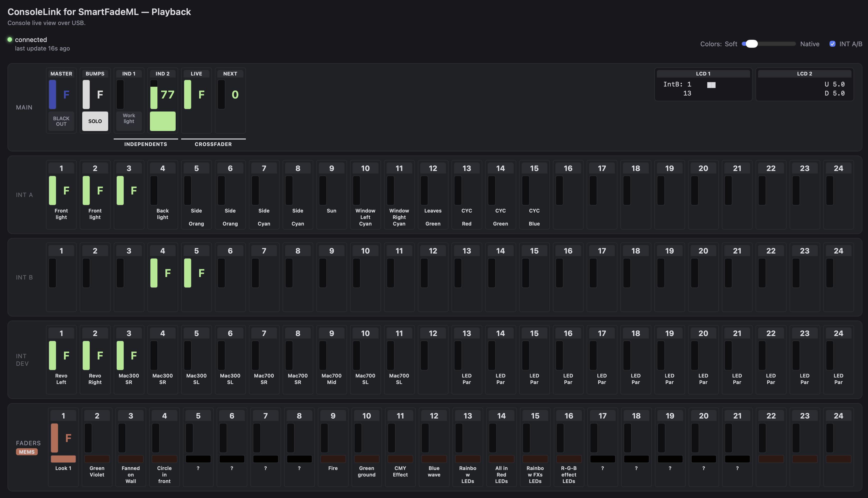The width and height of the screenshot is (868, 498).
Task: Toggle the INT A/B checkbox
Action: (x=833, y=44)
